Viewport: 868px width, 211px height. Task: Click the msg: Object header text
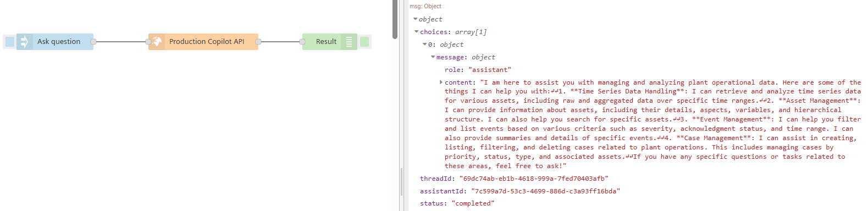pos(425,7)
